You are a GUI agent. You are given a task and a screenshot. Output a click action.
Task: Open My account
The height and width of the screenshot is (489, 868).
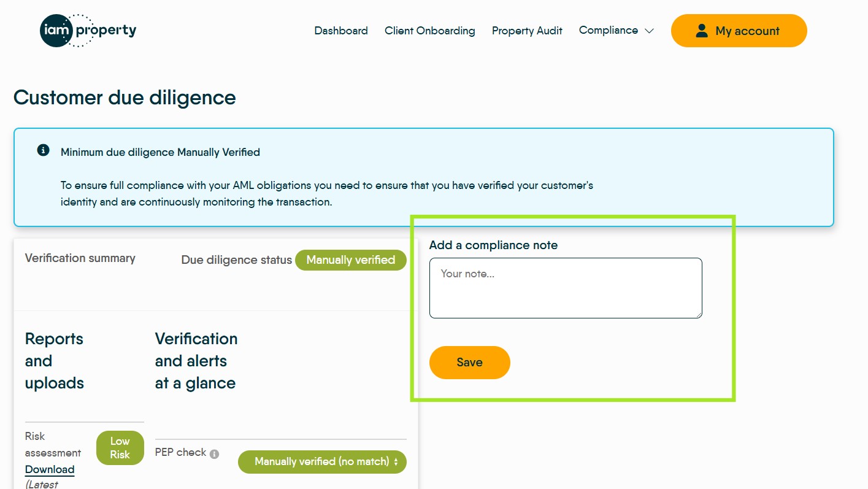pyautogui.click(x=739, y=31)
